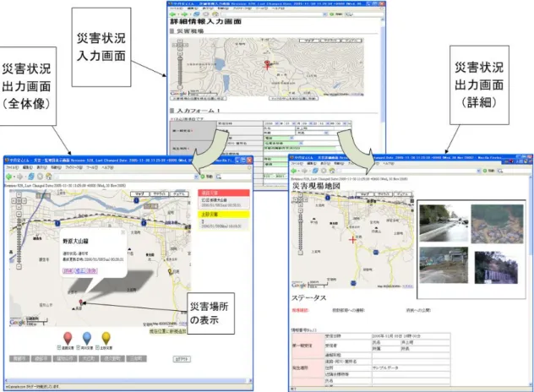The width and height of the screenshot is (534, 392).
Task: Switch overview map to サテライト view
Action: [x=160, y=193]
